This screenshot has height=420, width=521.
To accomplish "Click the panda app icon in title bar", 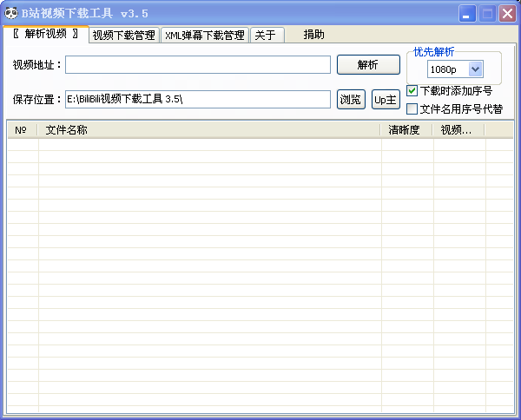I will coord(11,13).
